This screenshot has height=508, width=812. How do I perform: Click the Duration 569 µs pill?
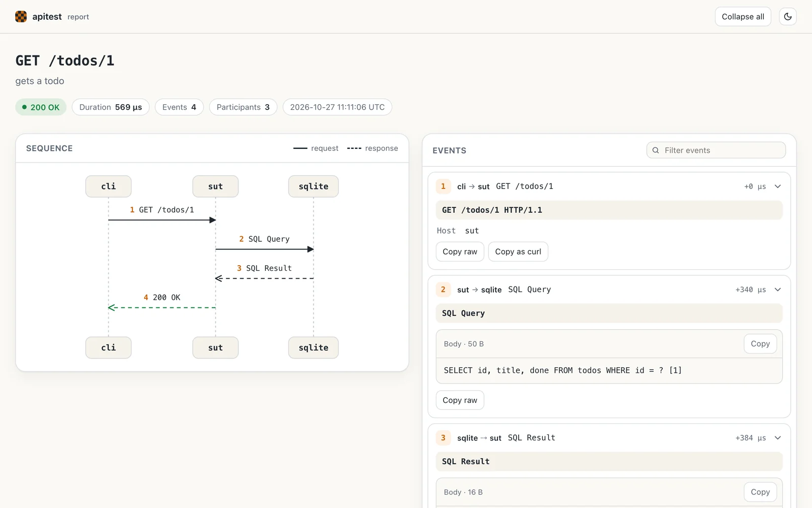point(111,107)
